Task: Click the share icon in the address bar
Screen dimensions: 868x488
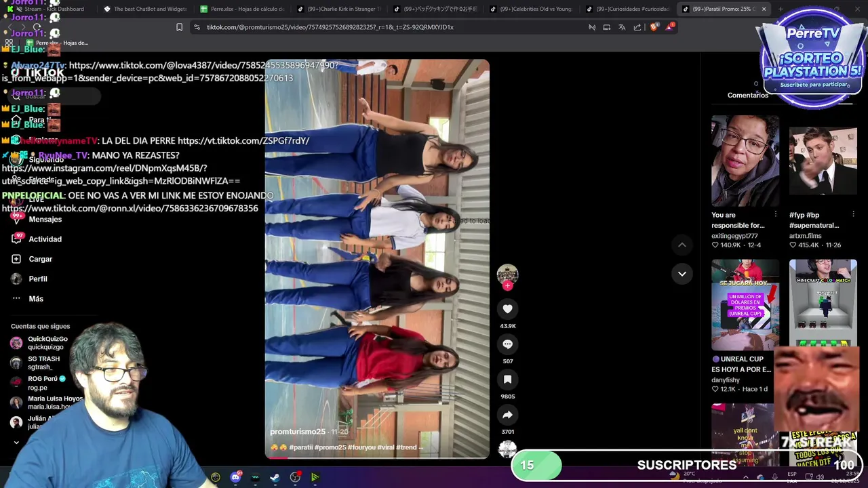Action: point(637,27)
